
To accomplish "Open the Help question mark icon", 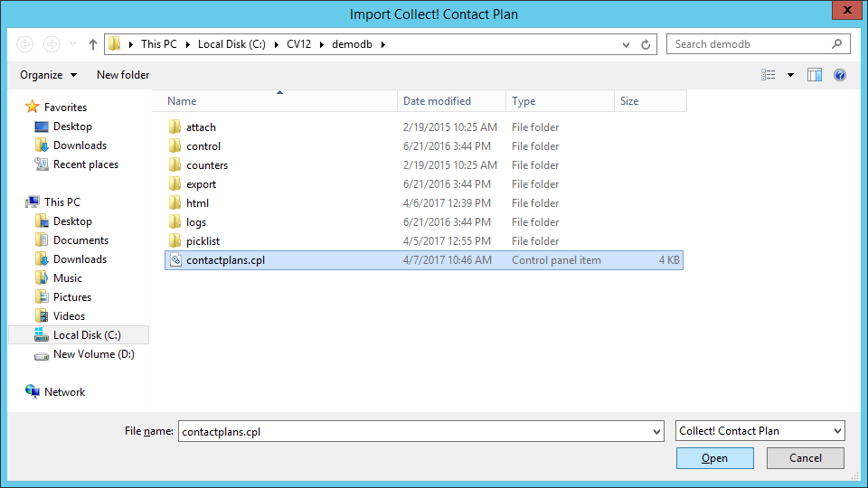I will 840,75.
